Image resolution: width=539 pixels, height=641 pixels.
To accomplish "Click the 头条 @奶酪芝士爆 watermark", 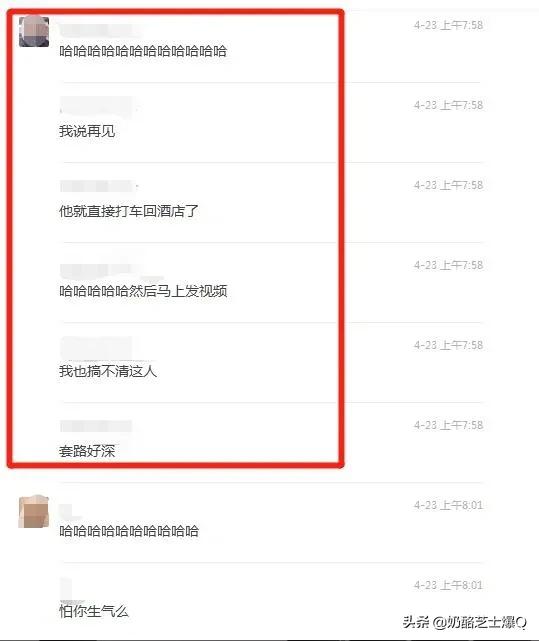I will click(x=465, y=622).
